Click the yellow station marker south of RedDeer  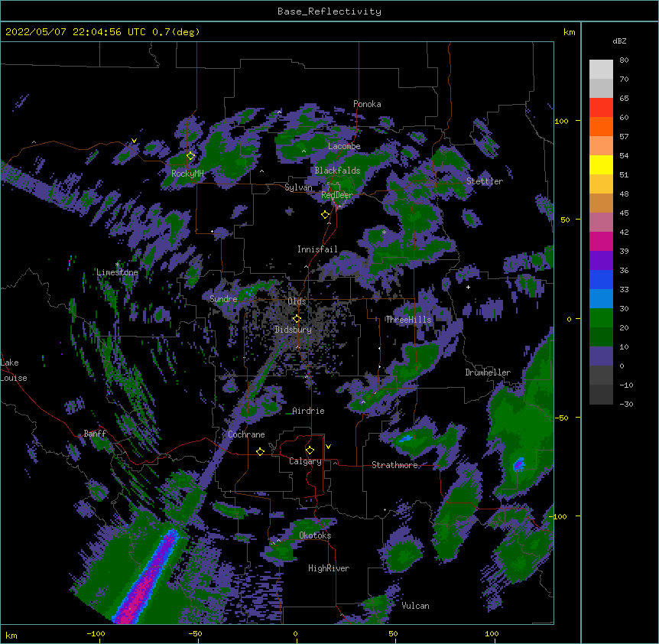(325, 215)
